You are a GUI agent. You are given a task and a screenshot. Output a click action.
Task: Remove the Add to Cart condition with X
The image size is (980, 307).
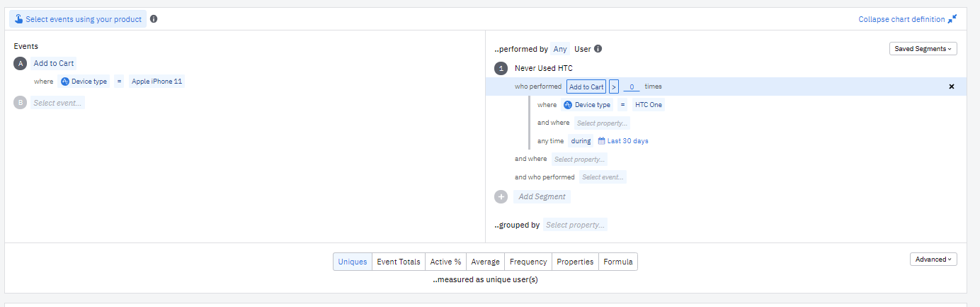(951, 86)
